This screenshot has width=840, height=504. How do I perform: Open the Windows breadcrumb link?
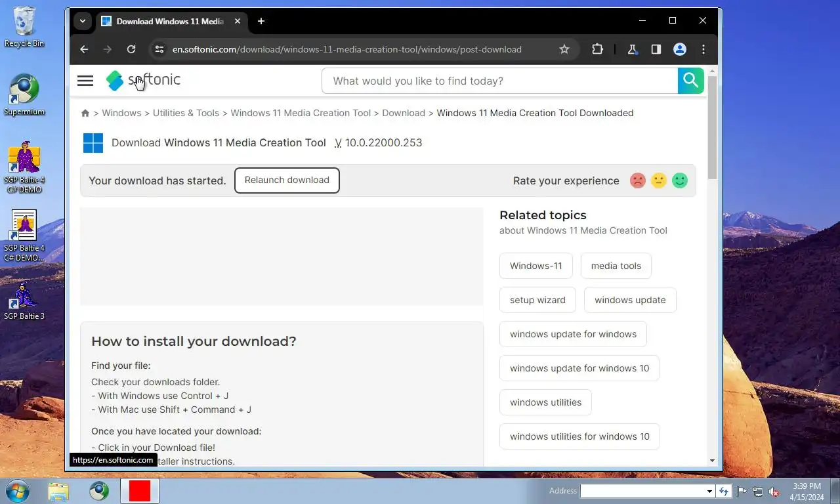click(121, 113)
